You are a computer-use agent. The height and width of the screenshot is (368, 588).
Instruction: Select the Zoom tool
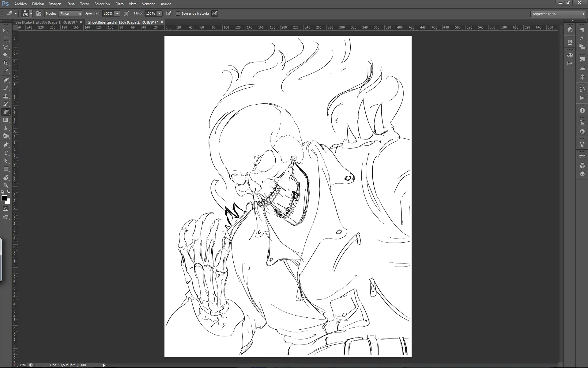click(x=6, y=186)
